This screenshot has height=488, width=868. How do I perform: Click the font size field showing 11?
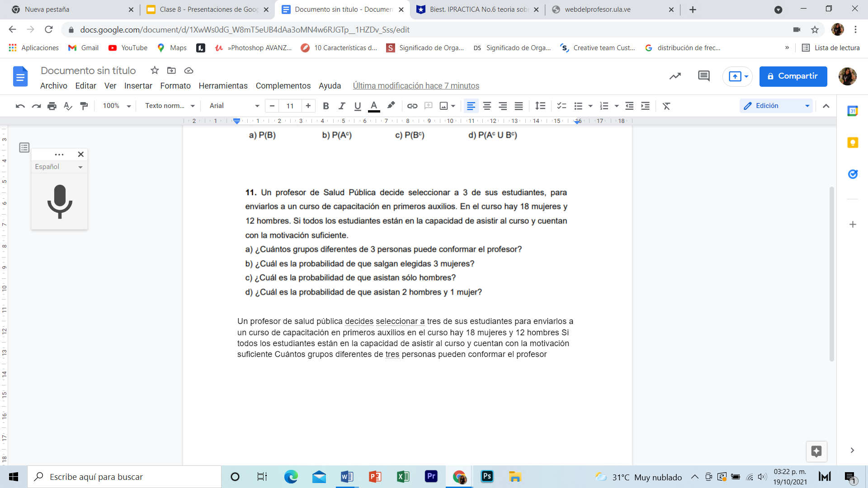pos(290,106)
